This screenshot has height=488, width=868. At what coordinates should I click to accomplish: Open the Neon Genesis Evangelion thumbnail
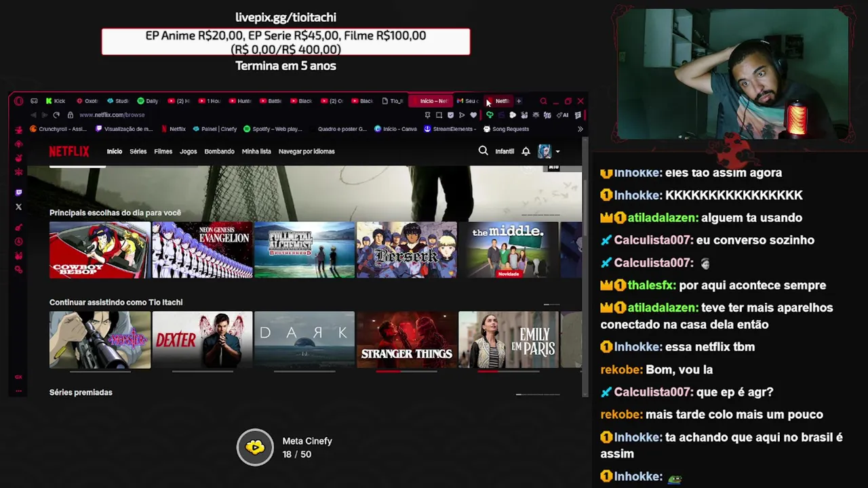click(202, 250)
